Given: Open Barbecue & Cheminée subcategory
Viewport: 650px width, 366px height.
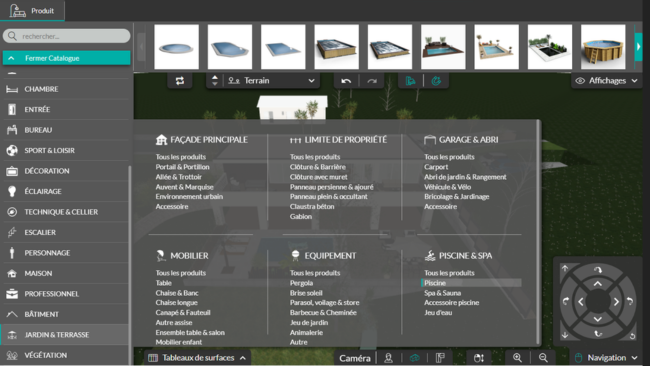Looking at the screenshot, I should (323, 313).
